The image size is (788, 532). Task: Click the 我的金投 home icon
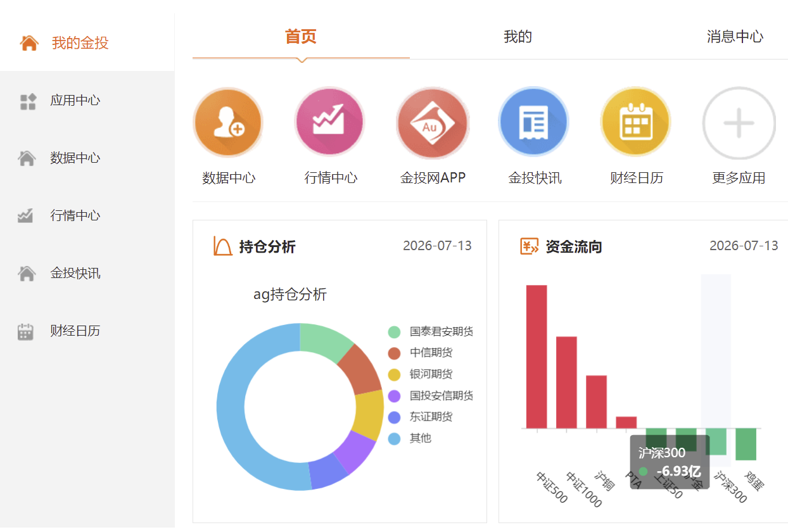point(29,43)
